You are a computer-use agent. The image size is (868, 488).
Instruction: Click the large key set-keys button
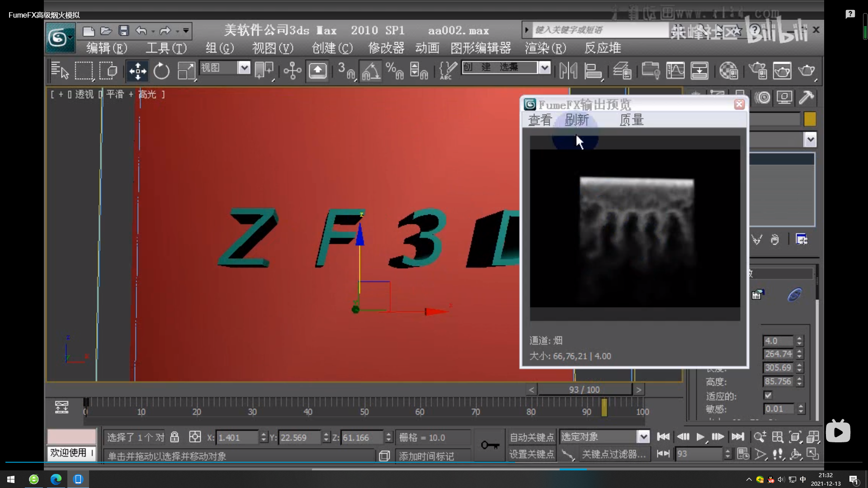click(490, 445)
